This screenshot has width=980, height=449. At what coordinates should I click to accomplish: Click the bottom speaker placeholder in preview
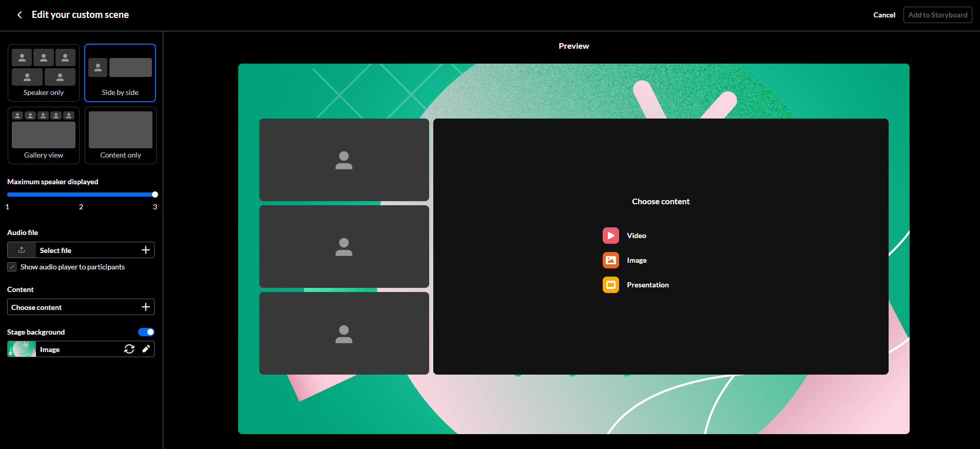pos(344,333)
